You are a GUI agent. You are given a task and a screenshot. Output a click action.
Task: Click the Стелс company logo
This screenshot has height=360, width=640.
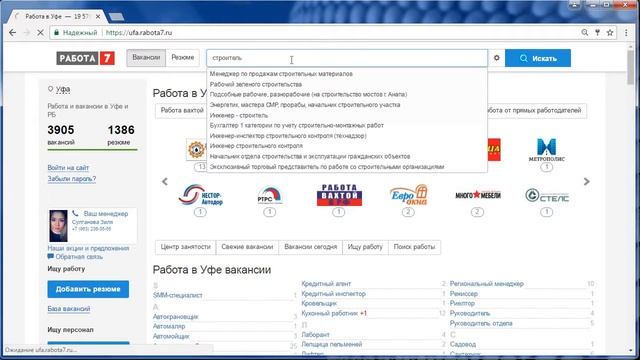tap(547, 196)
